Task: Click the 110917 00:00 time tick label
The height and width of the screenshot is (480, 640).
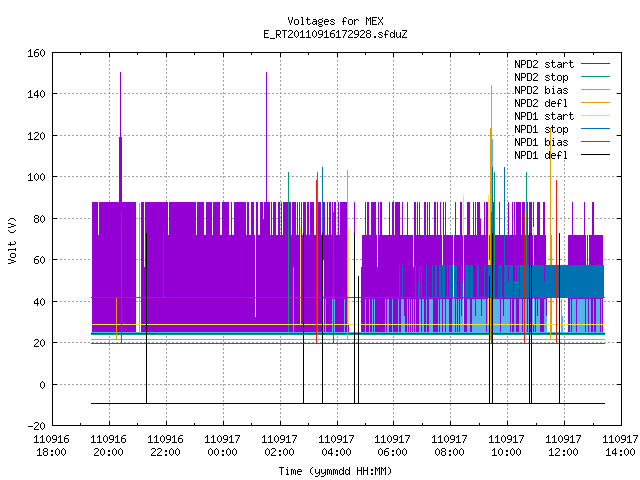Action: pyautogui.click(x=222, y=446)
